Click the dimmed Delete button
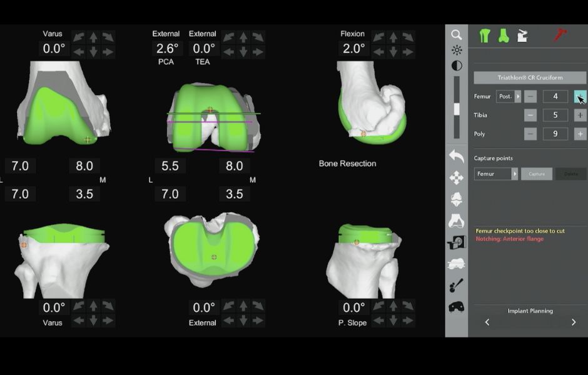 570,174
